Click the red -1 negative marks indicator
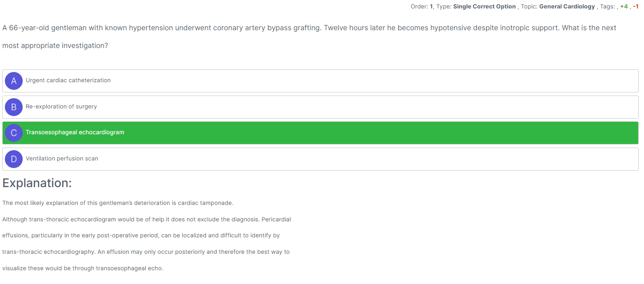 coord(636,7)
